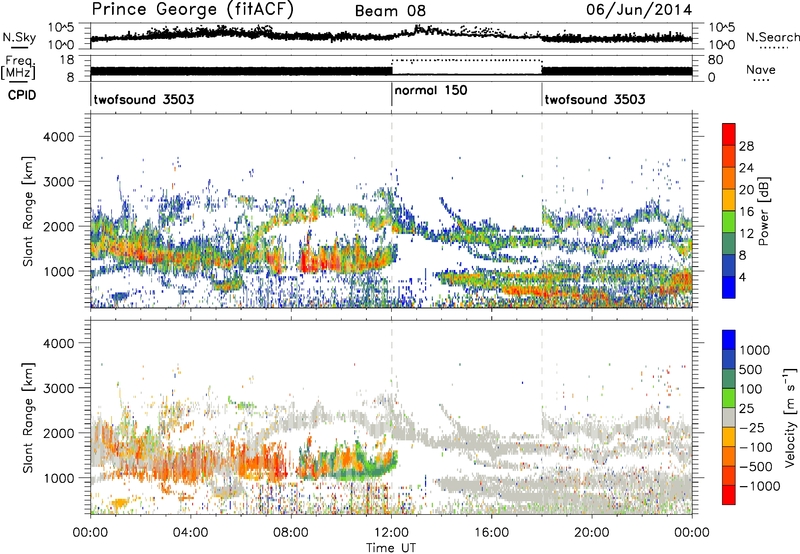Image resolution: width=800 pixels, height=554 pixels.
Task: Click the 'N.Sky' legend label
Action: pos(19,37)
